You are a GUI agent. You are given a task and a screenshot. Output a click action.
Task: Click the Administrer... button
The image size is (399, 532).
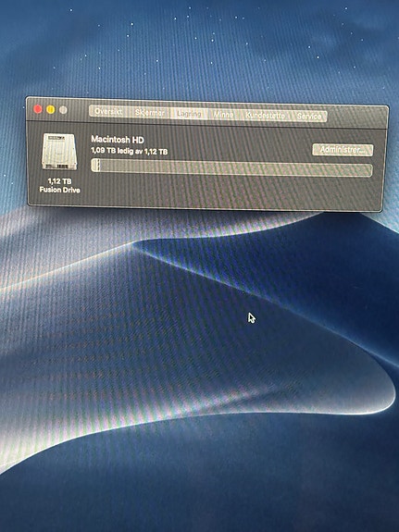click(343, 150)
